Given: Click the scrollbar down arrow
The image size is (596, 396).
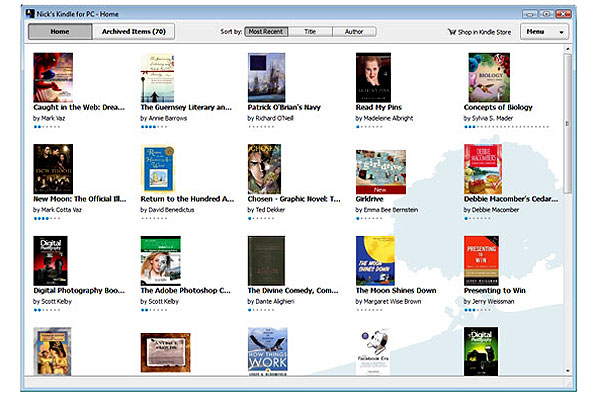Looking at the screenshot, I should (568, 371).
